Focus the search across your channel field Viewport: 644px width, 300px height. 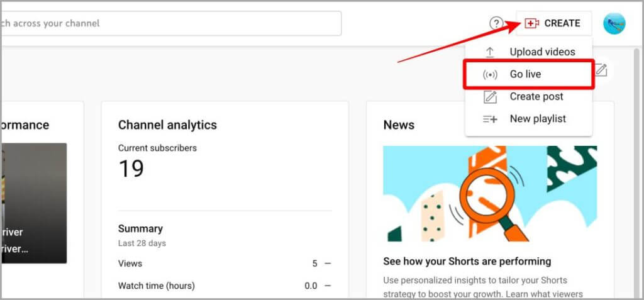click(x=171, y=23)
